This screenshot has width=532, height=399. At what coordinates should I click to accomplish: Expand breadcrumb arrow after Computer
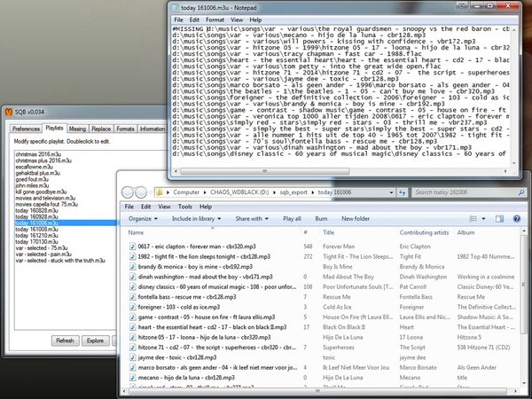tap(205, 192)
